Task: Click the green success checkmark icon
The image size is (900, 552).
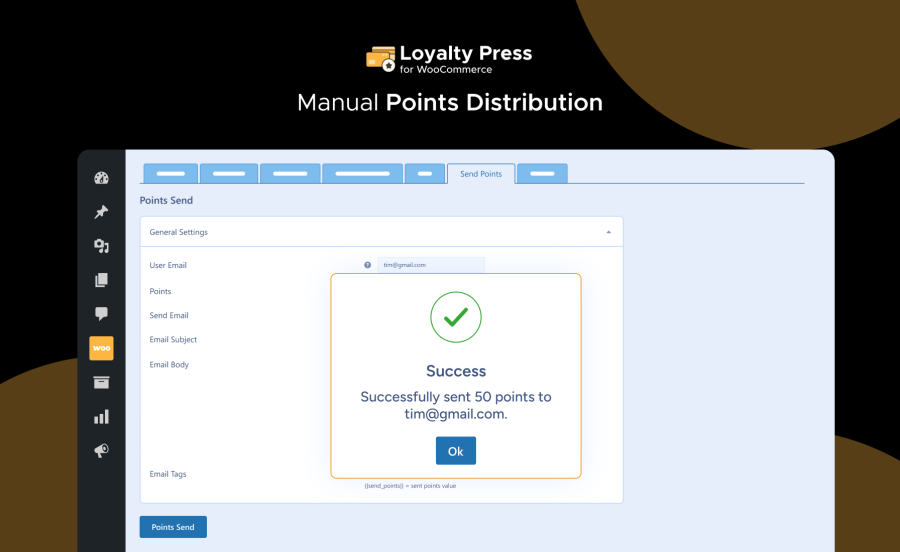Action: [x=456, y=317]
